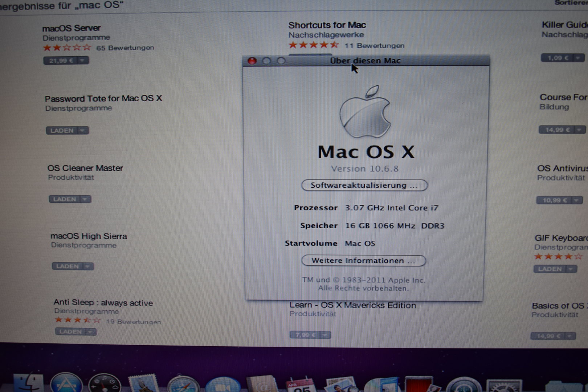This screenshot has height=392, width=588.
Task: Open the GIF Keyboard app page
Action: point(561,238)
